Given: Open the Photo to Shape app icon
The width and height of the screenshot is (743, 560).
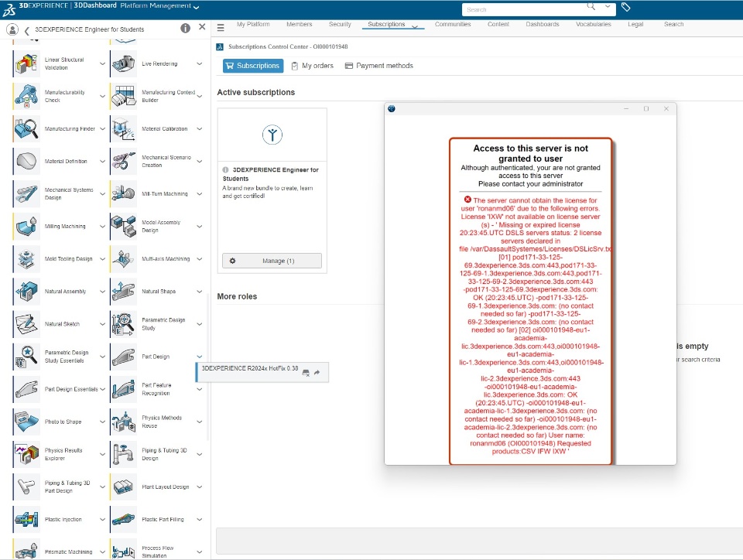Looking at the screenshot, I should point(27,422).
